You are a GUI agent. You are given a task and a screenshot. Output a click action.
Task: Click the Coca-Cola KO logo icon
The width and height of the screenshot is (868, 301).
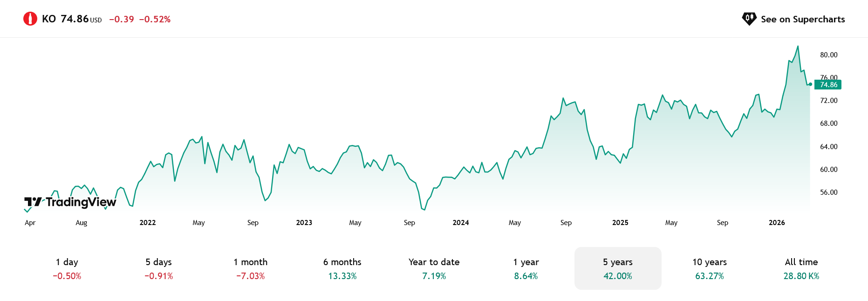(x=30, y=19)
